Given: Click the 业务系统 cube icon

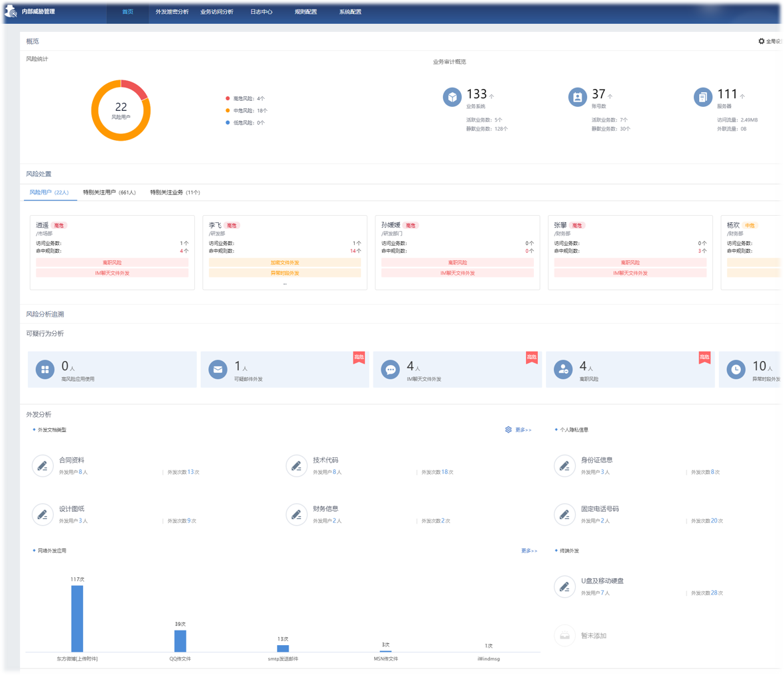Looking at the screenshot, I should click(452, 97).
